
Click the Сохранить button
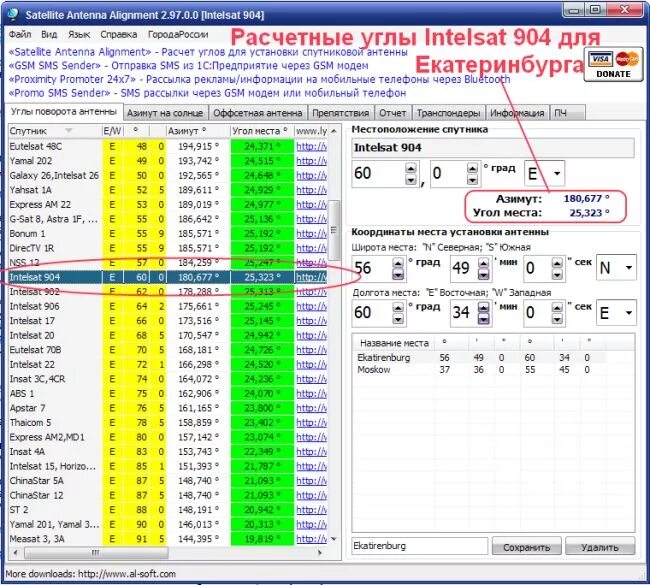click(x=526, y=547)
